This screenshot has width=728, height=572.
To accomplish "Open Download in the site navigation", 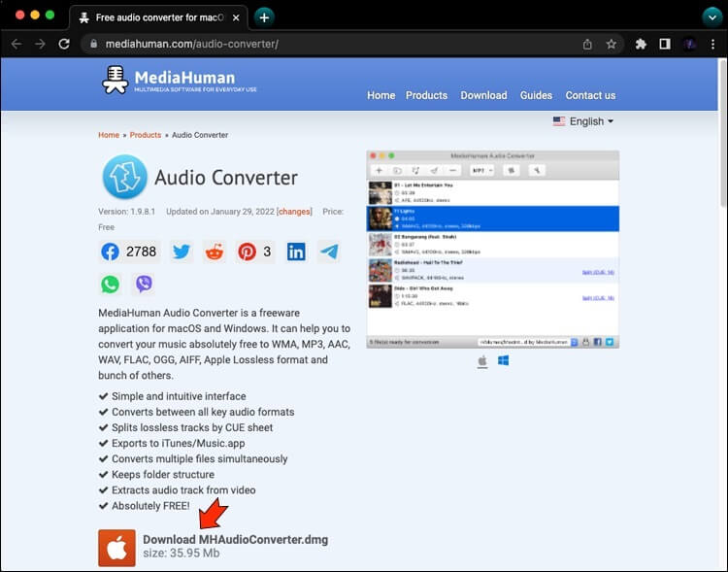I will click(483, 95).
